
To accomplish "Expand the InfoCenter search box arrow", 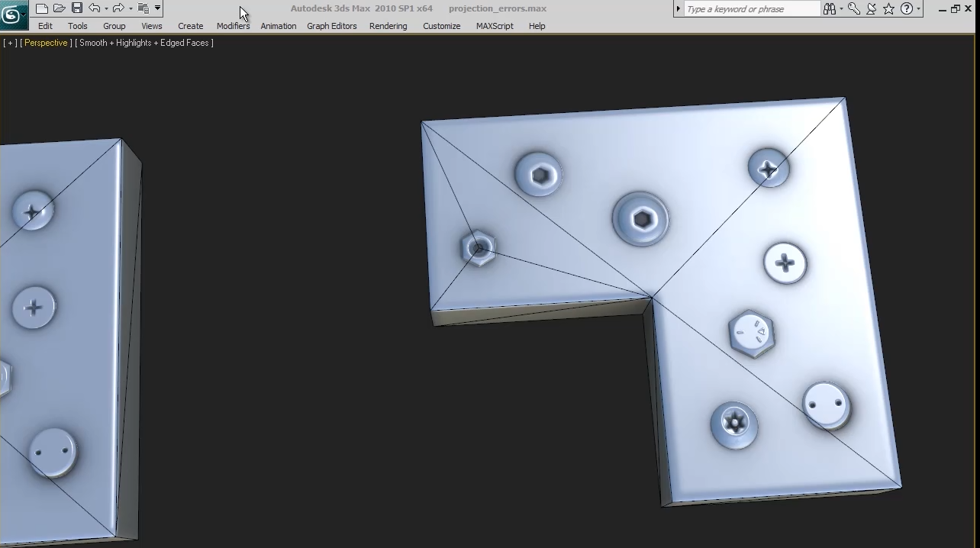I will point(678,9).
